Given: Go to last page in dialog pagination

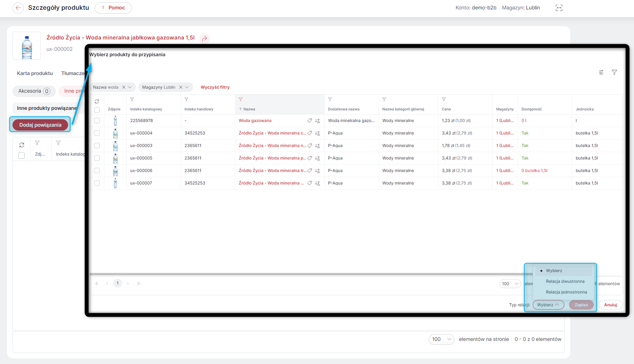Looking at the screenshot, I should click(138, 283).
